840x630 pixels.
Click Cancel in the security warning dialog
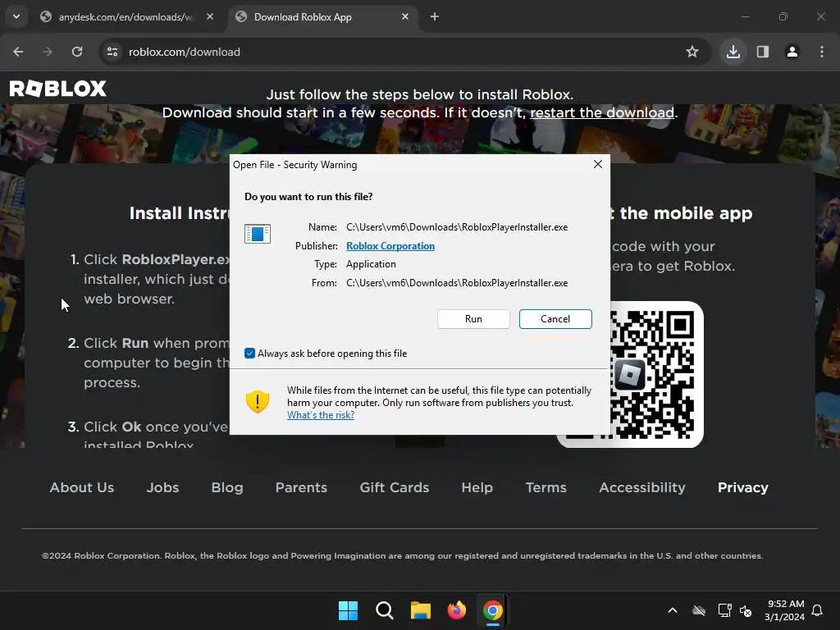pyautogui.click(x=555, y=319)
